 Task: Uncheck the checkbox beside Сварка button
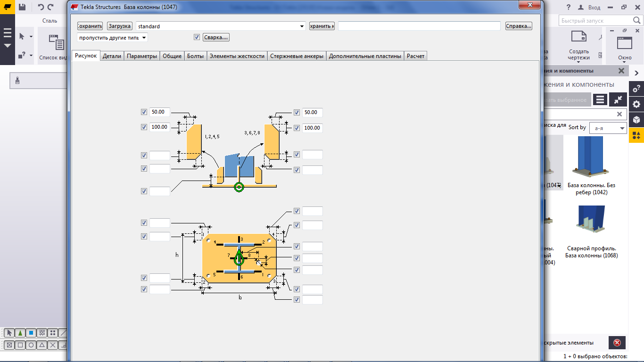197,37
